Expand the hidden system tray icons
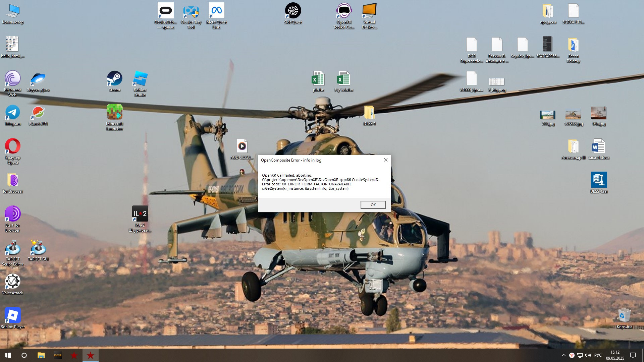Screen dimensions: 644x362 (563, 355)
